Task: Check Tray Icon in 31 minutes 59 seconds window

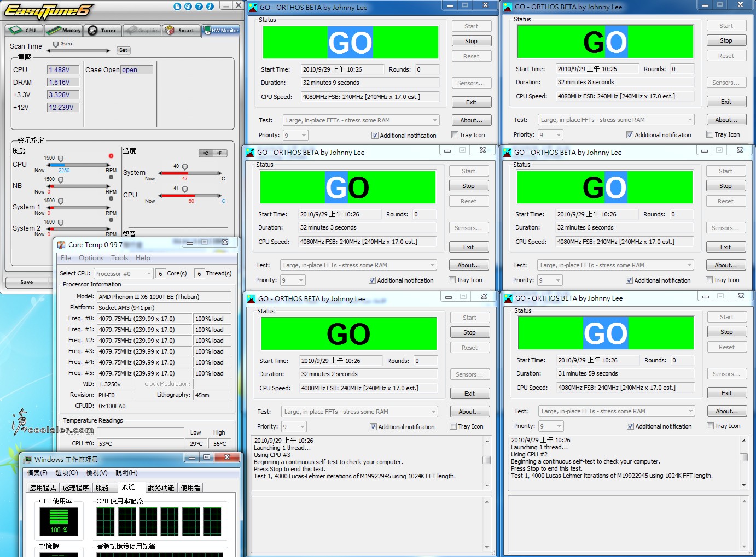Action: pos(710,426)
